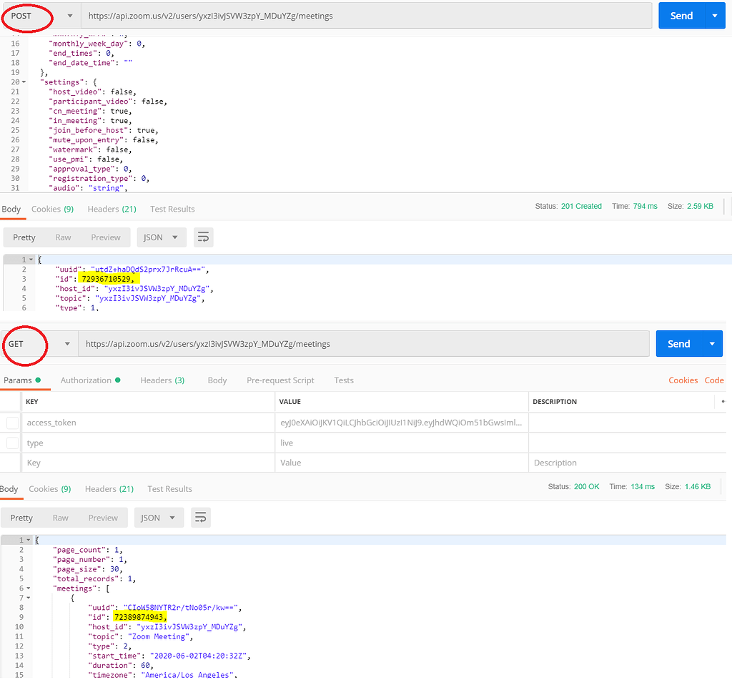732x700 pixels.
Task: View the Headers (21) of the POST response
Action: click(x=112, y=209)
